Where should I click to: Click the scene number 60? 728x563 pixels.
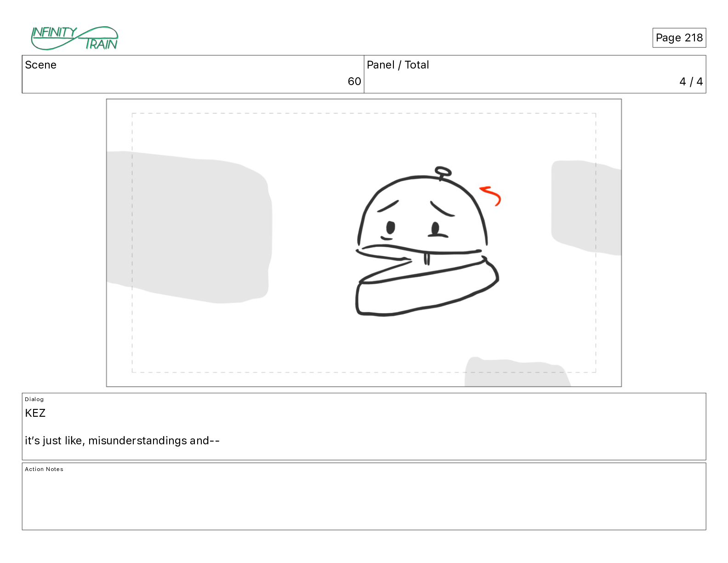pyautogui.click(x=354, y=81)
